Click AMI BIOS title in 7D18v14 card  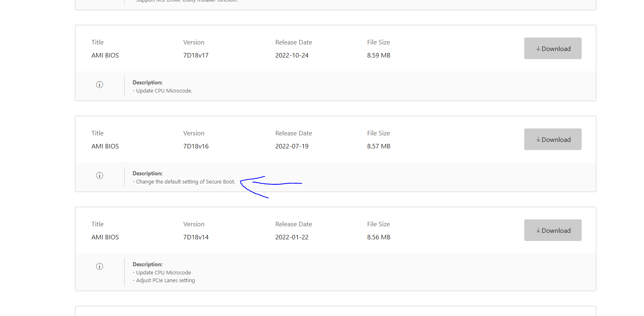105,237
